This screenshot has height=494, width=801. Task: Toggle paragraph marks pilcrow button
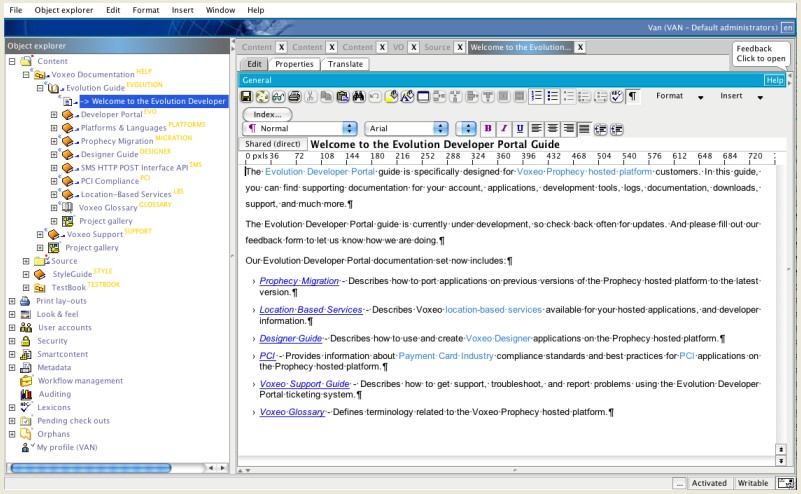(633, 97)
